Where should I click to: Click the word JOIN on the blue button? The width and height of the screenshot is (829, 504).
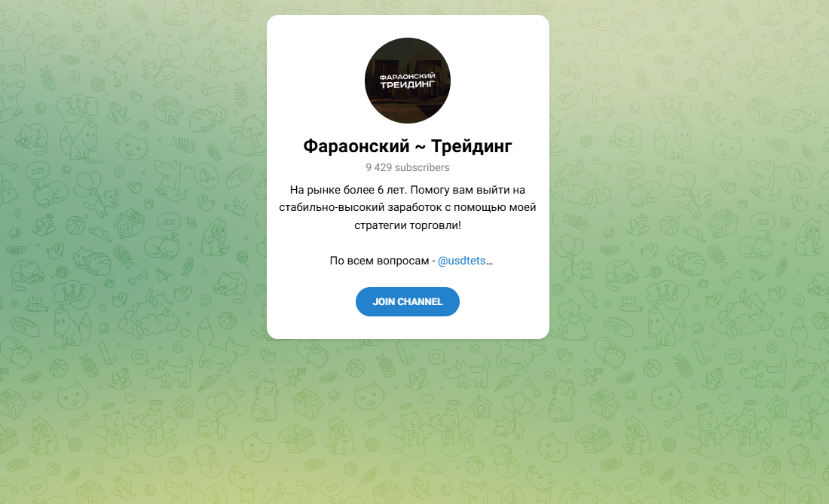coord(384,301)
